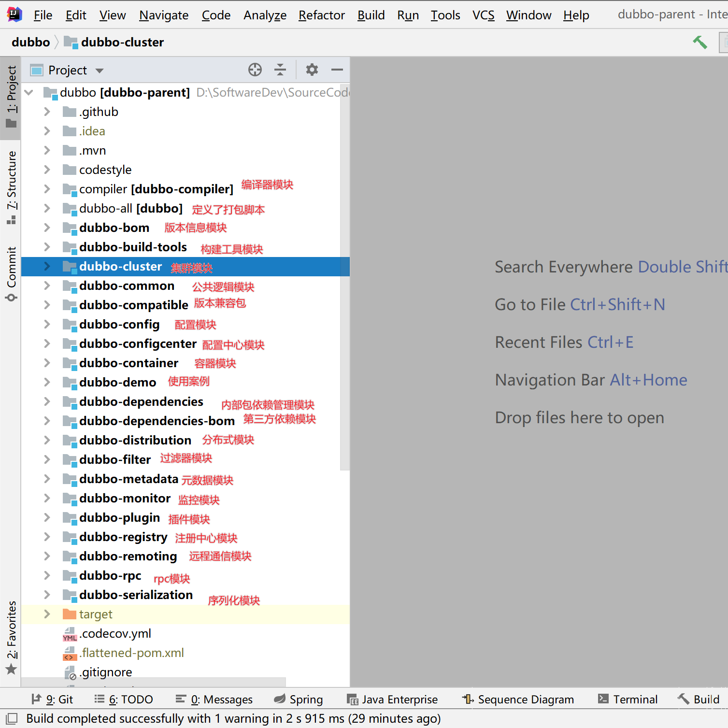Image resolution: width=728 pixels, height=728 pixels.
Task: Open the Analyze menu
Action: pyautogui.click(x=265, y=15)
